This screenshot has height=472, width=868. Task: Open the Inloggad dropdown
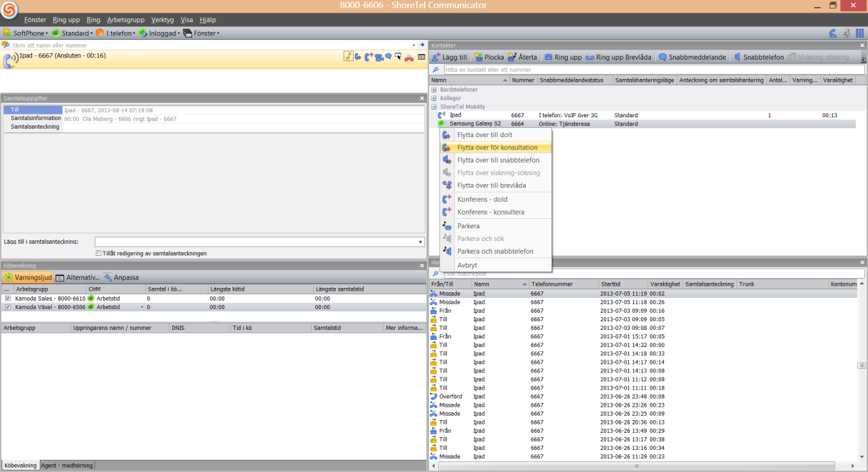pyautogui.click(x=159, y=33)
